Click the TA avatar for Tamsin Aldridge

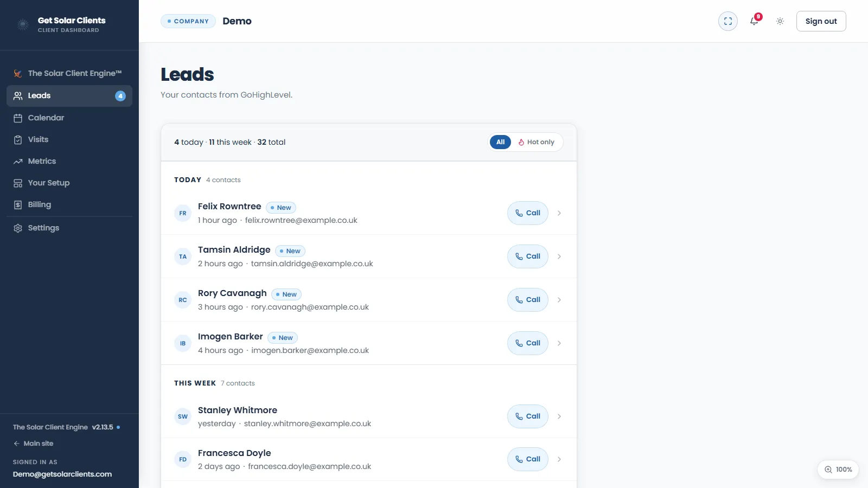point(183,256)
